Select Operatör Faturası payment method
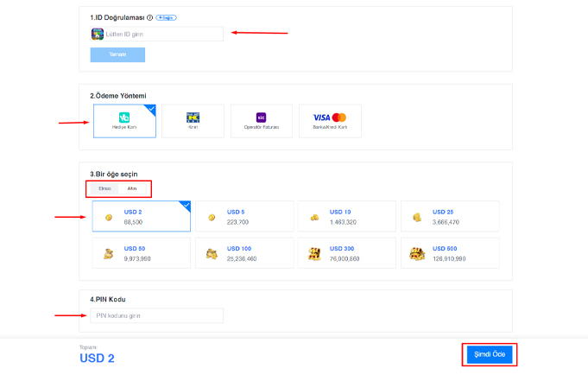Screen dimensions: 588x375 pos(261,121)
